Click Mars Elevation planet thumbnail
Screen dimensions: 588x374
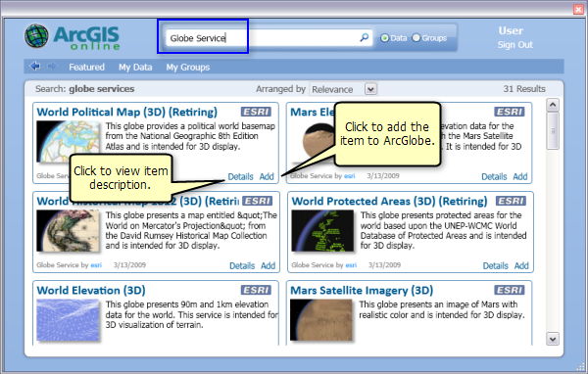tap(318, 141)
